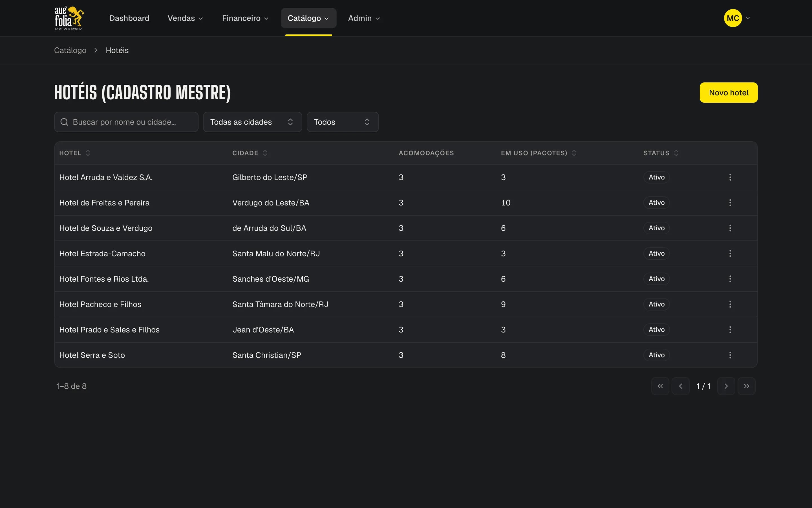Sort table by Hotel column
The image size is (812, 508).
[x=75, y=153]
